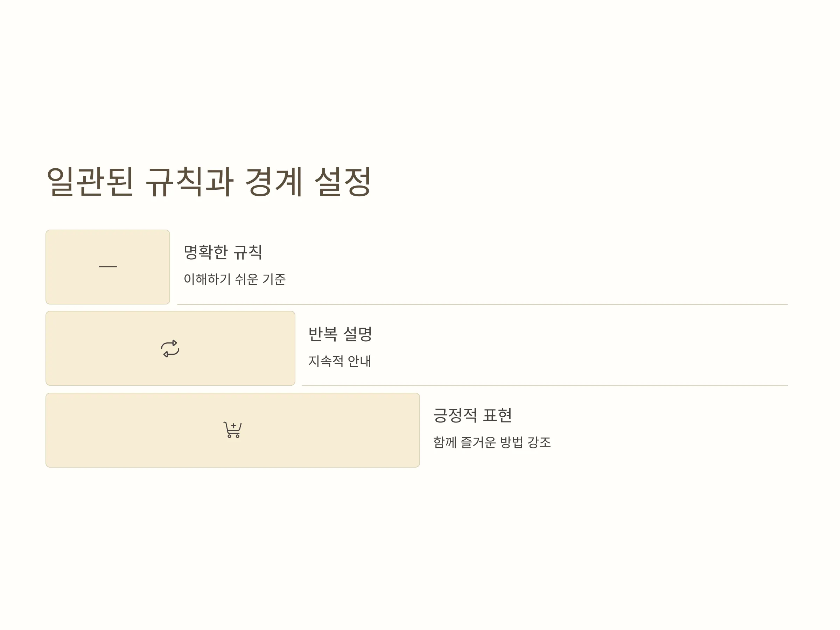
Task: Click the beige box containing the repeat icon
Action: tap(170, 348)
